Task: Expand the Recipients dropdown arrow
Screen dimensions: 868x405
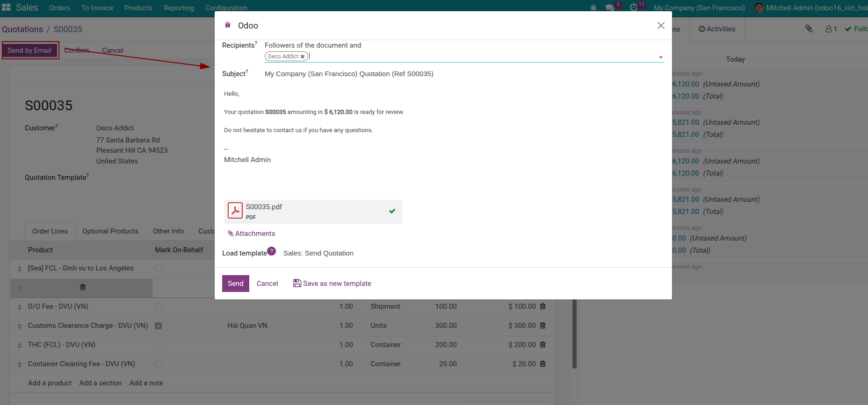Action: pos(660,57)
